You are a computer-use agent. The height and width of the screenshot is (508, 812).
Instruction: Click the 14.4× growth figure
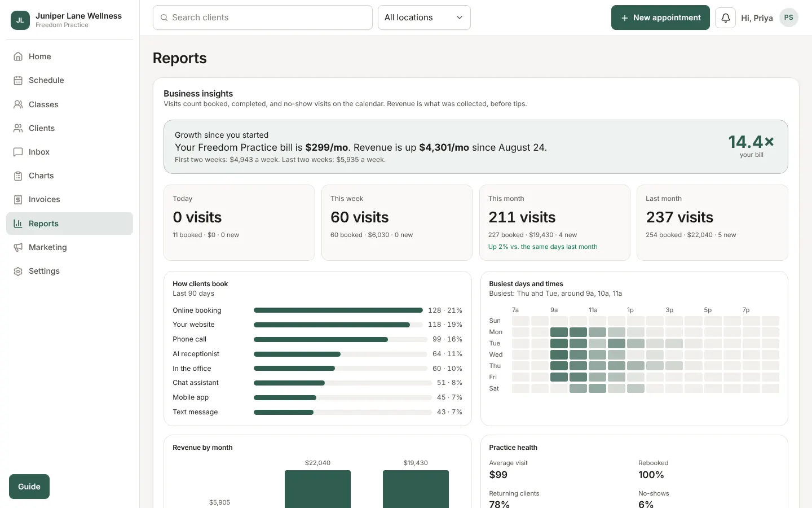(751, 142)
